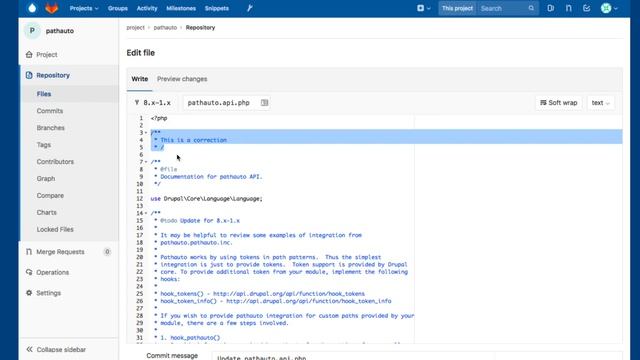
Task: Click the template icon beside the filename
Action: (x=264, y=103)
